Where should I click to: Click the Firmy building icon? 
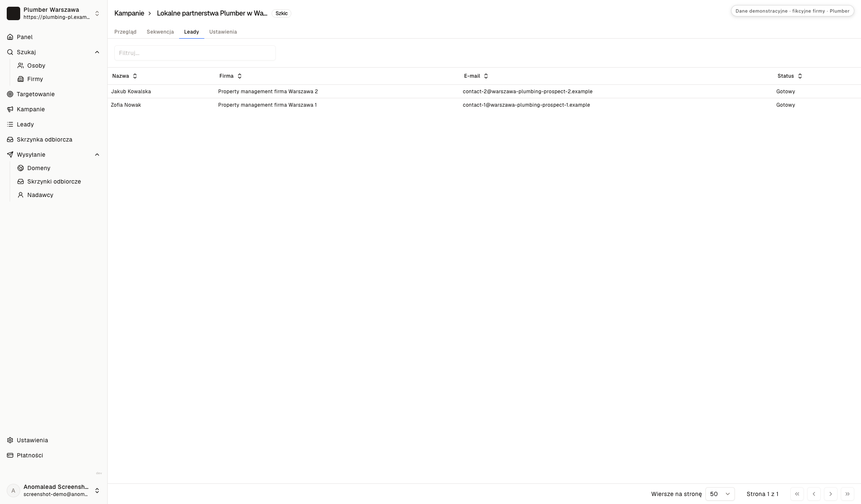(x=21, y=79)
